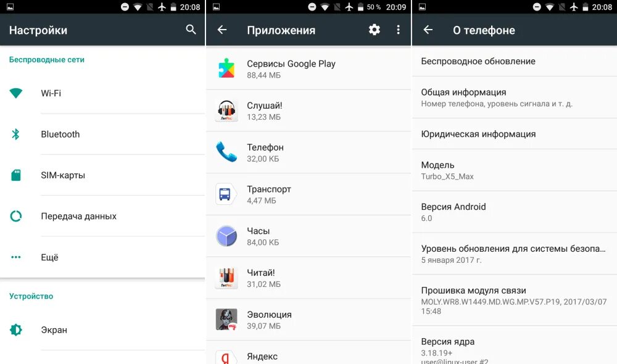The image size is (617, 364).
Task: Tap Устройство section header
Action: 31,296
